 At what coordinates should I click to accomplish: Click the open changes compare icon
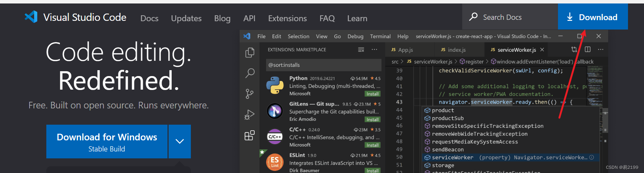[574, 50]
